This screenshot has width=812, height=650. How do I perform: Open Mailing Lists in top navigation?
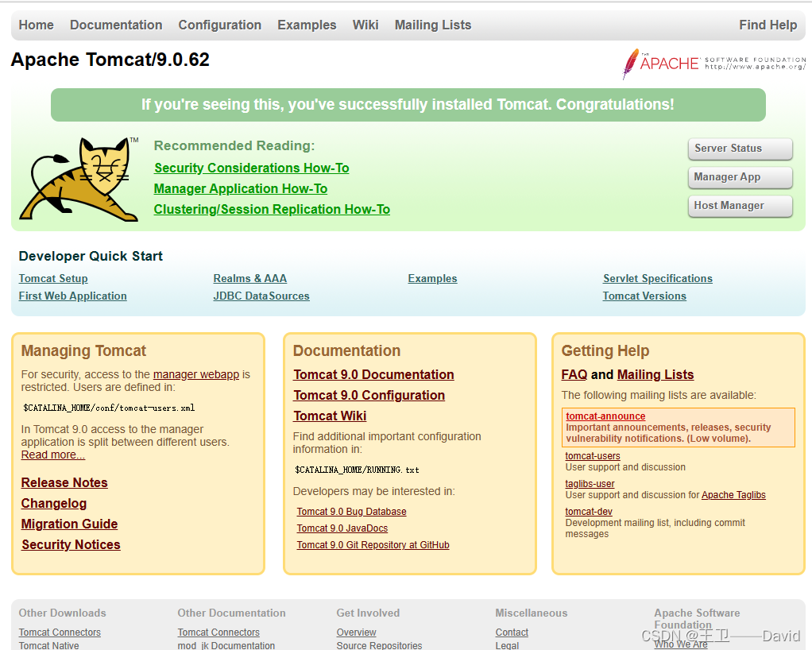[433, 25]
